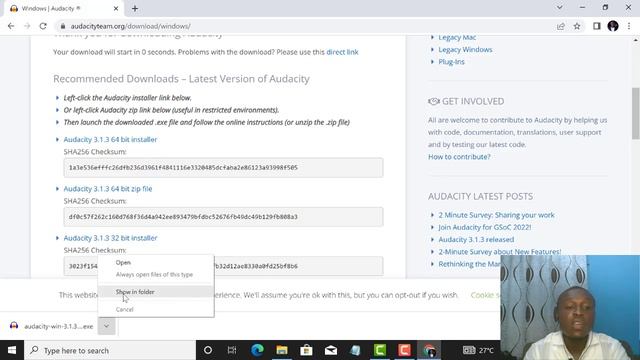This screenshot has height=360, width=640.
Task: Open Cortana circle icon in taskbar
Action: click(208, 350)
